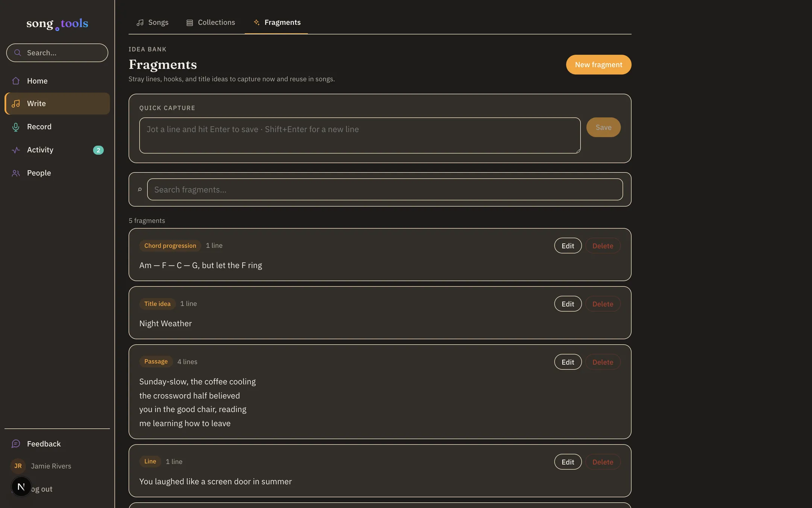This screenshot has width=812, height=508.
Task: Delete the Night Weather title idea
Action: tap(603, 304)
